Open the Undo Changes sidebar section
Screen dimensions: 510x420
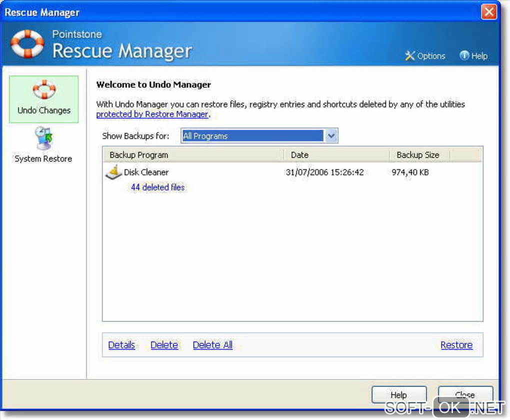pos(44,99)
